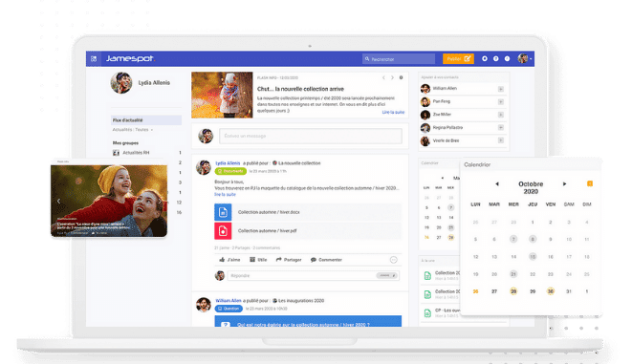Viewport: 632px width, 364px height.
Task: Click the Répondre reply field
Action: (314, 275)
